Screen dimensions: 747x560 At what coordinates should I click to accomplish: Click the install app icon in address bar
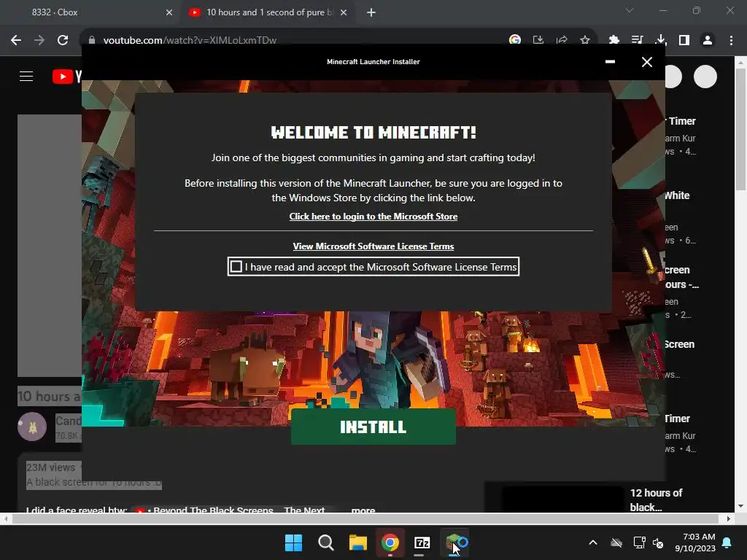(x=538, y=40)
